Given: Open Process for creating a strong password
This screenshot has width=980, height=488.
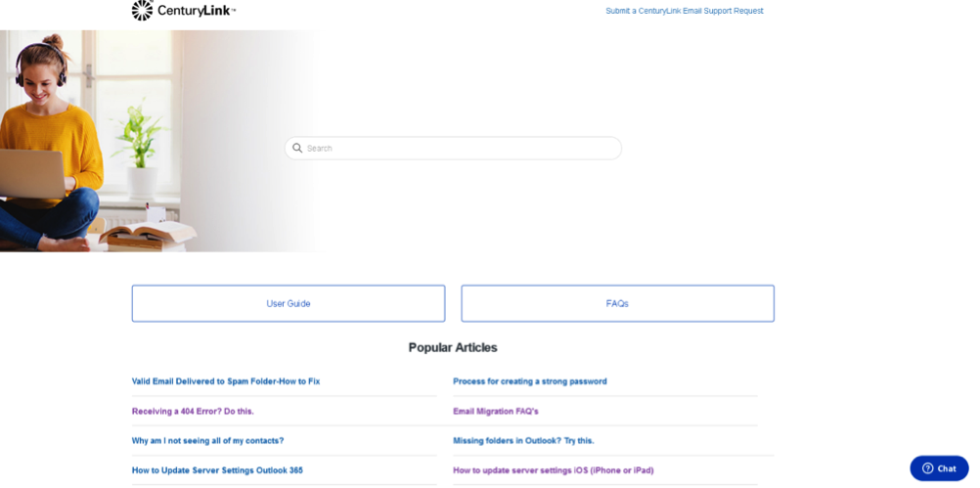Looking at the screenshot, I should click(530, 381).
